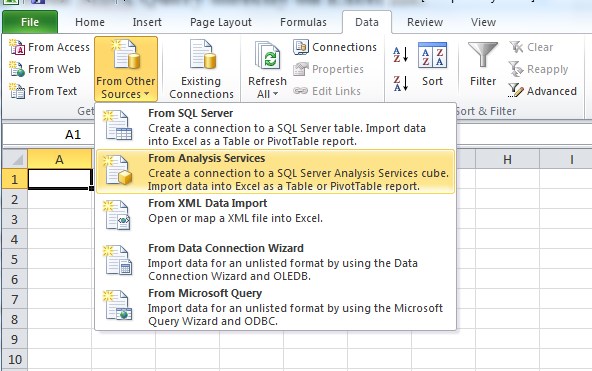Click the Properties button

click(x=328, y=69)
